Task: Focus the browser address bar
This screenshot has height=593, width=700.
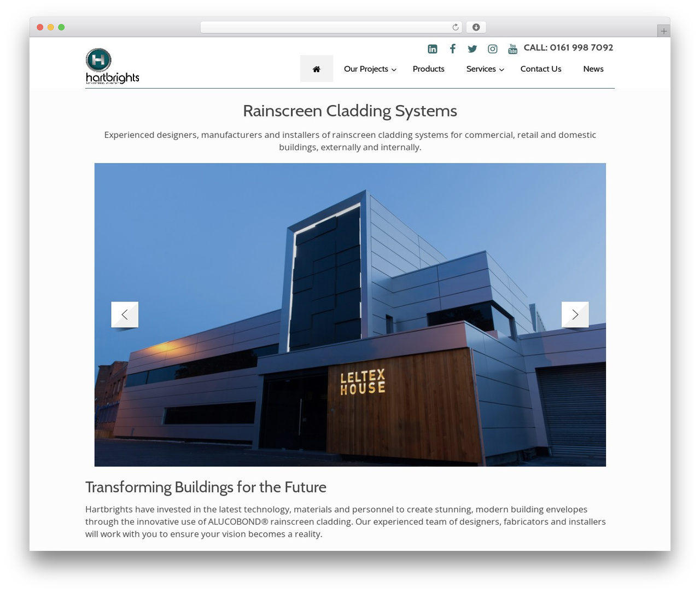Action: (x=331, y=27)
